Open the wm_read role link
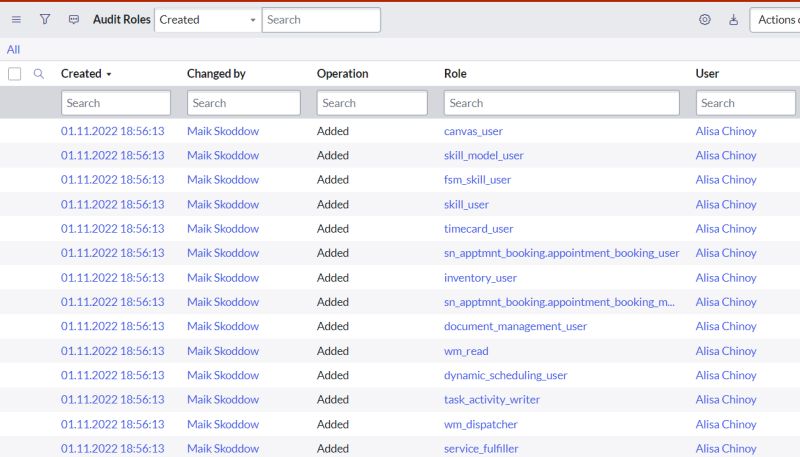Viewport: 800px width, 457px height. 466,351
